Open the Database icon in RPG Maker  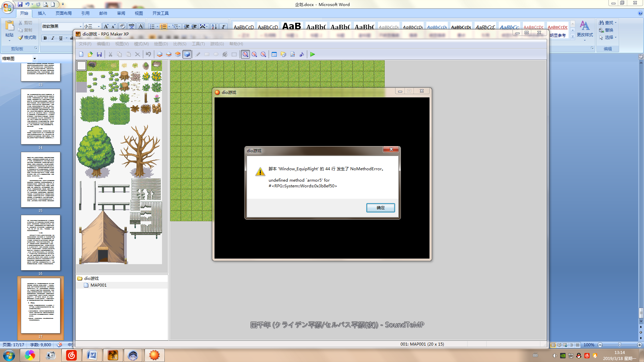(274, 54)
